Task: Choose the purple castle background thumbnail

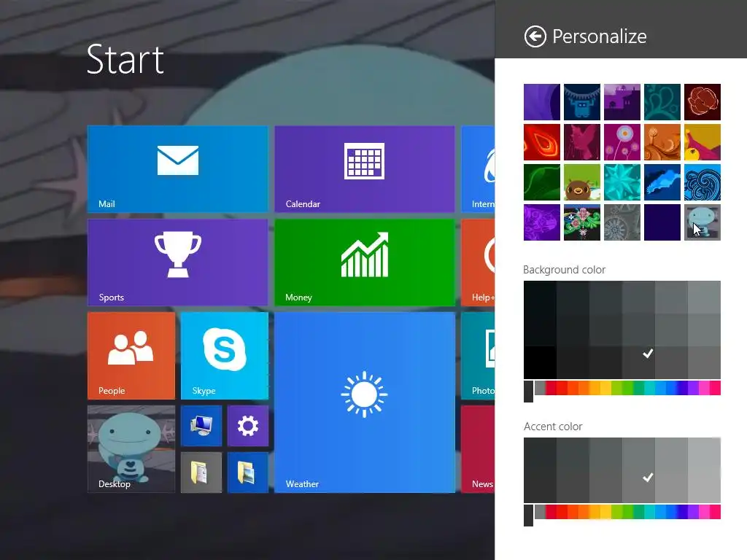Action: (622, 102)
